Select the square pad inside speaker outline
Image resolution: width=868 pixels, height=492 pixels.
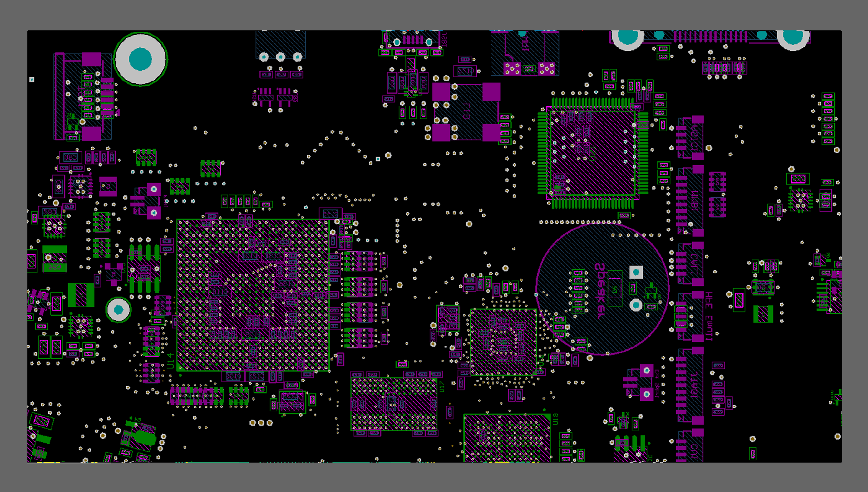click(x=636, y=272)
